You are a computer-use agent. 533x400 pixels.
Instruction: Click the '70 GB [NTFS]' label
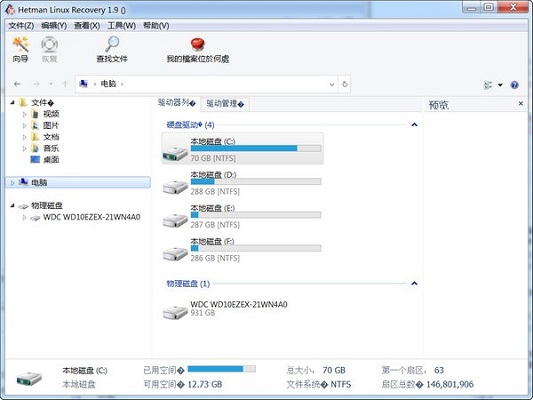[x=213, y=158]
